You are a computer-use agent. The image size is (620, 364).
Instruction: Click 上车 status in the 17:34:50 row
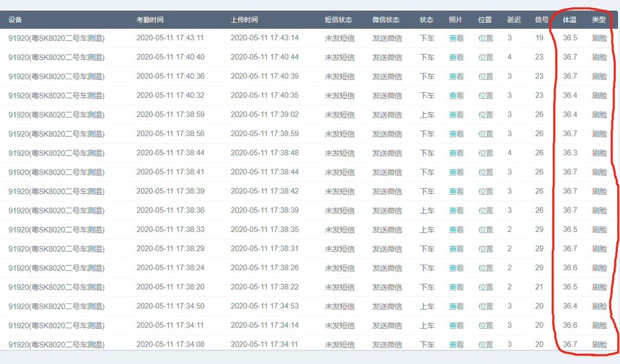point(427,306)
